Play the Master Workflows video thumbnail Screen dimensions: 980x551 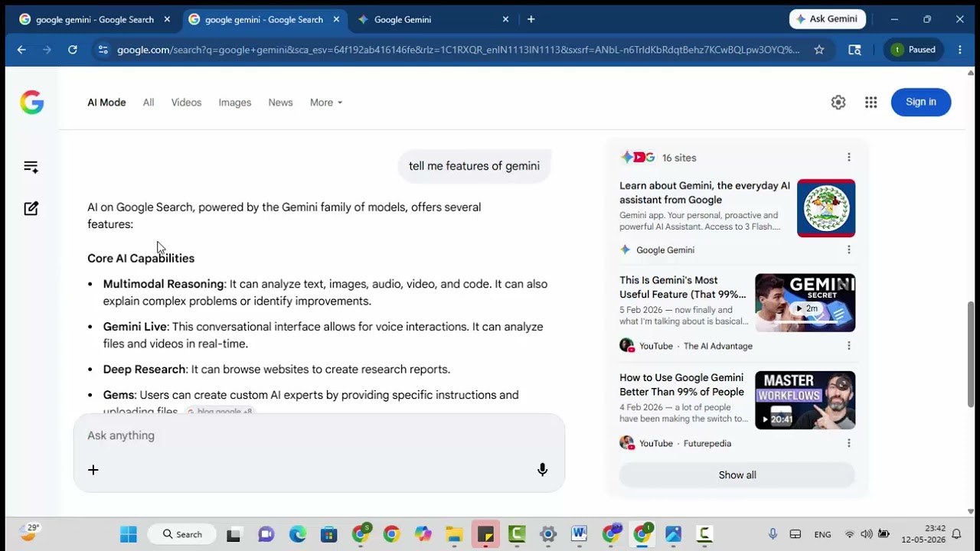point(805,400)
